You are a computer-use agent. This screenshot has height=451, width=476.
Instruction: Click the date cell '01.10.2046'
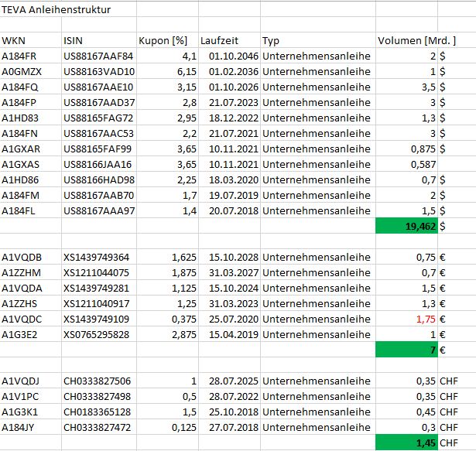point(229,56)
